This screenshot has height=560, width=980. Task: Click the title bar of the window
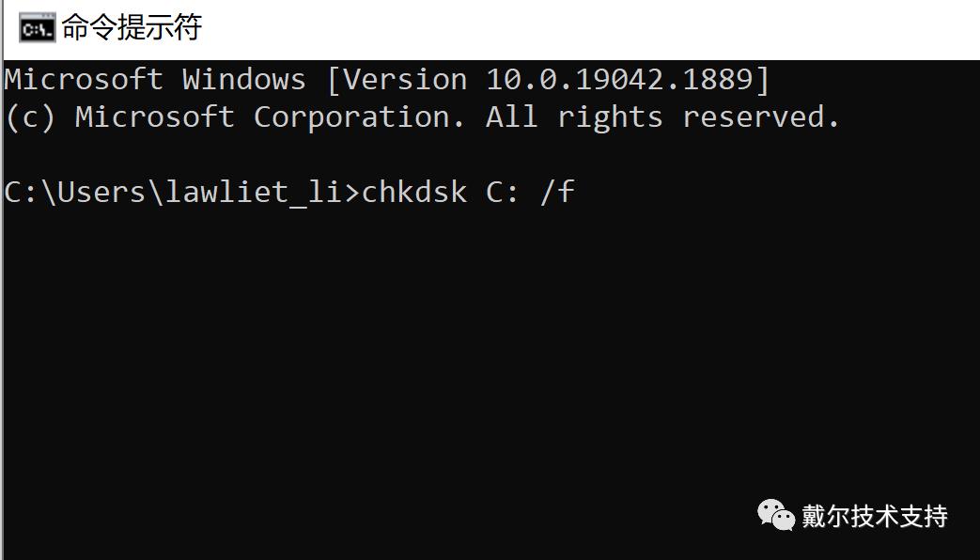click(x=470, y=27)
